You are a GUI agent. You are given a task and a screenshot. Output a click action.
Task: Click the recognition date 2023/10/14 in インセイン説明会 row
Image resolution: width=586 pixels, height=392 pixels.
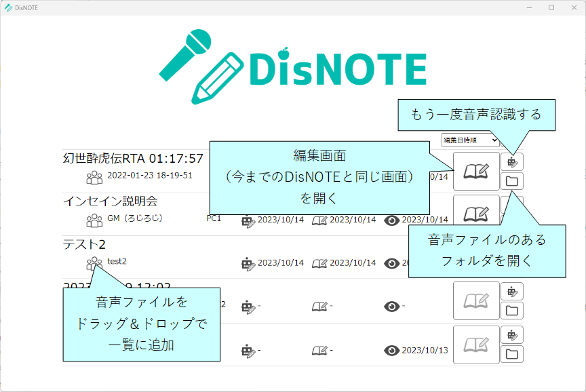281,220
